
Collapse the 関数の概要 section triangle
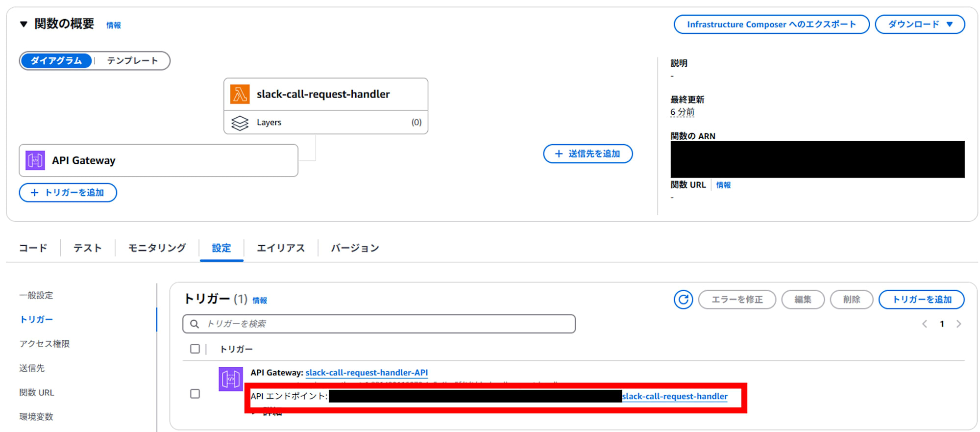point(23,24)
